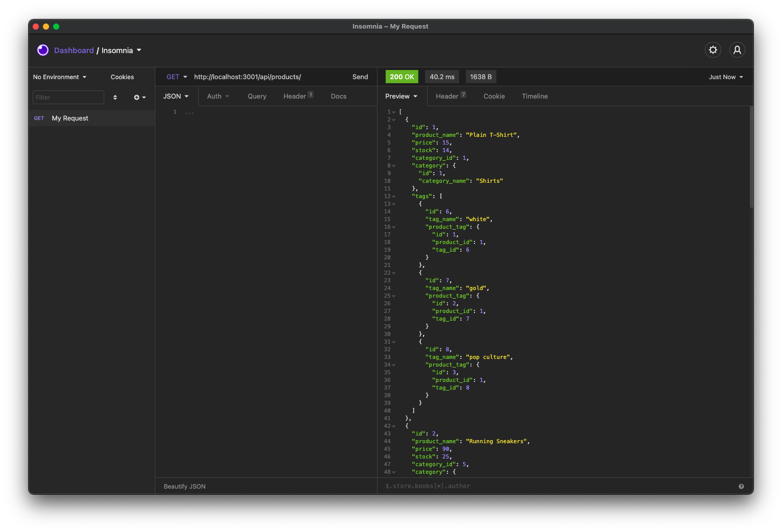Click the Send button
This screenshot has height=532, width=782.
coord(360,77)
